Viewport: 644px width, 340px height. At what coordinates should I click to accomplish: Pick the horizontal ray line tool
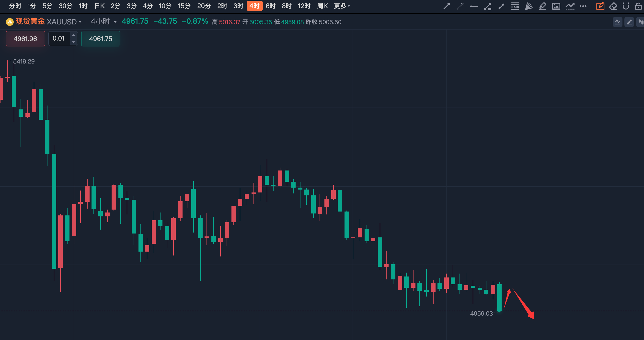tap(474, 6)
